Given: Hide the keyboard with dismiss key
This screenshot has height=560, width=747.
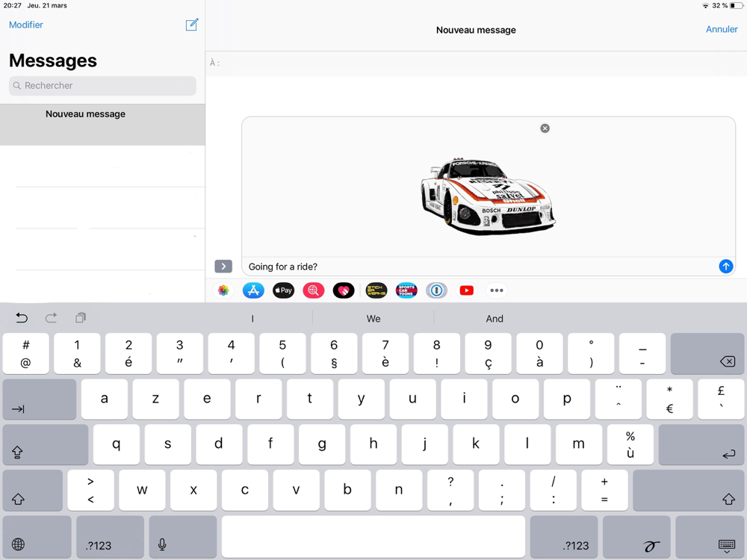Looking at the screenshot, I should (710, 537).
